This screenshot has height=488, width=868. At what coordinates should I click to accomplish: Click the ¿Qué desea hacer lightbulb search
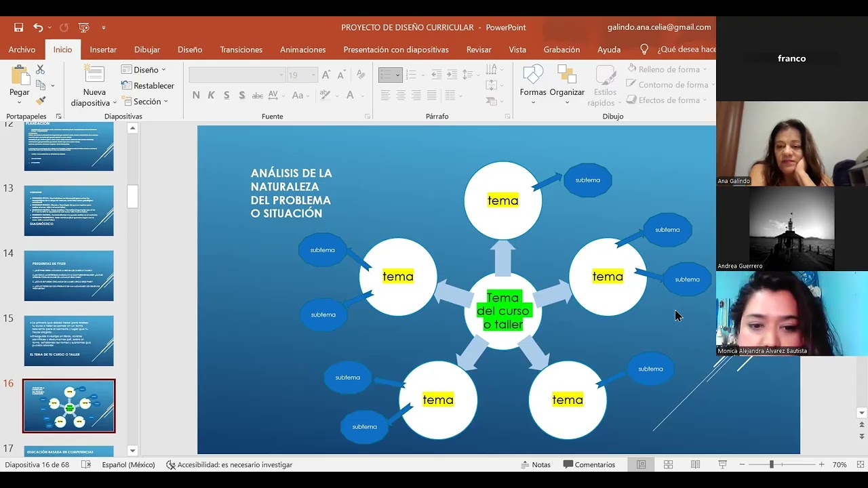point(678,49)
